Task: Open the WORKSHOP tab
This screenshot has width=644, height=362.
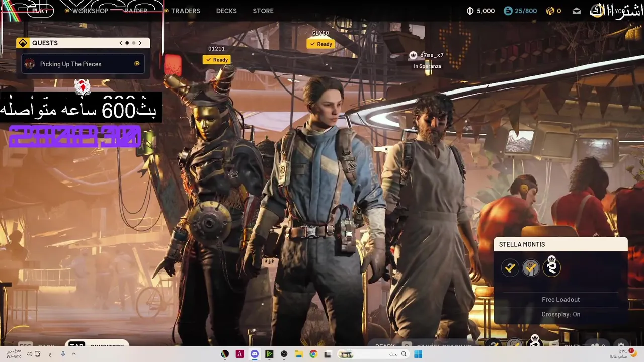Action: [90, 11]
